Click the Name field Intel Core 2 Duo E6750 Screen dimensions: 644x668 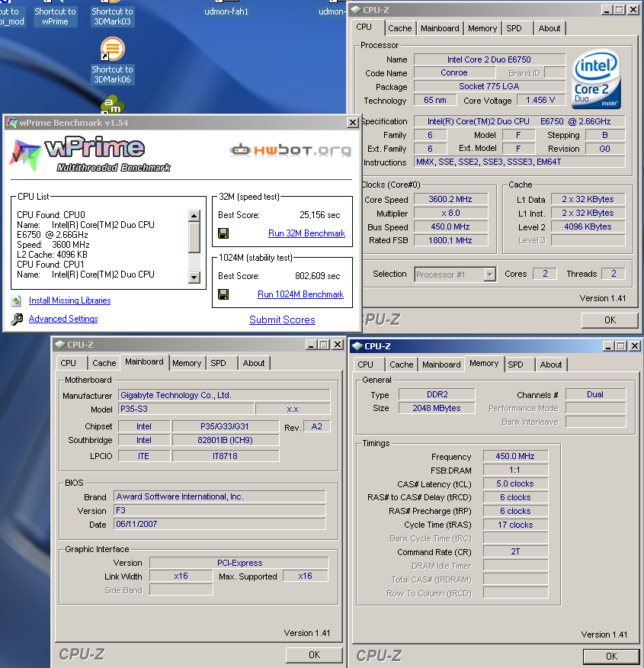489,59
